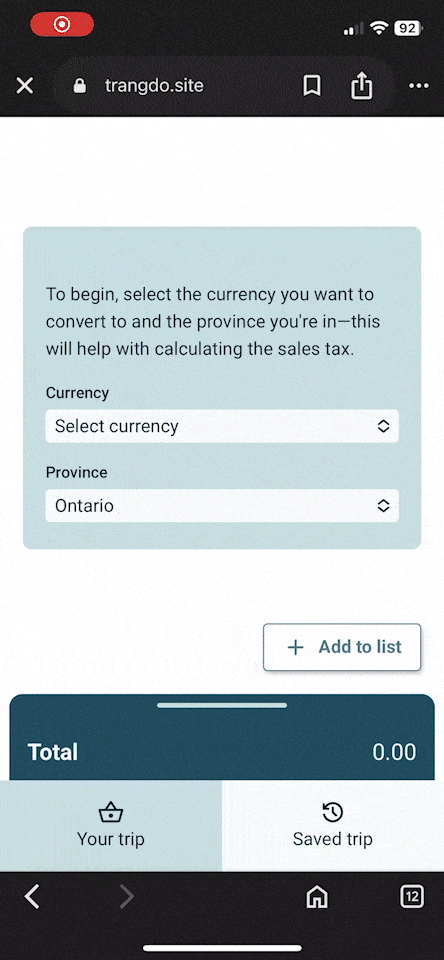The height and width of the screenshot is (960, 444).
Task: Open the tab switcher showing 12 tabs
Action: pyautogui.click(x=412, y=898)
